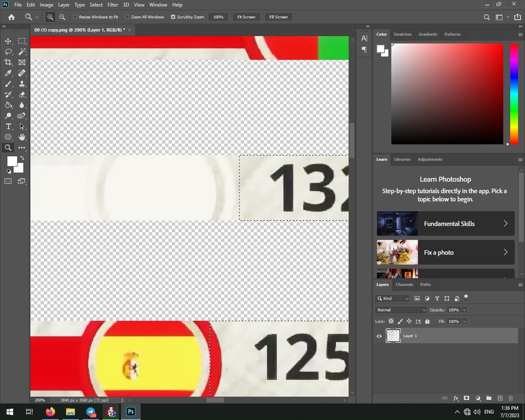This screenshot has height=420, width=525.
Task: Toggle lock position
Action: [409, 321]
